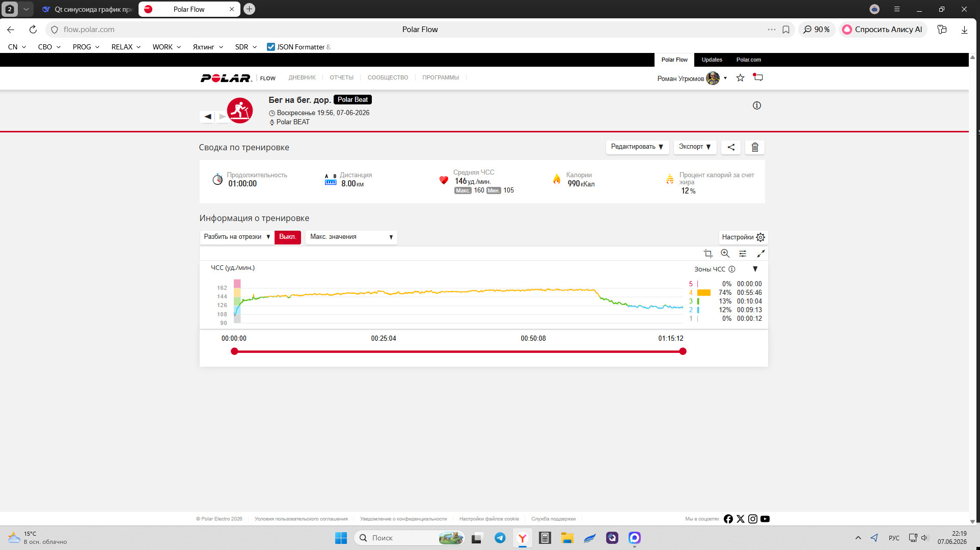This screenshot has width=980, height=550.
Task: Go to previous training arrow
Action: 208,117
